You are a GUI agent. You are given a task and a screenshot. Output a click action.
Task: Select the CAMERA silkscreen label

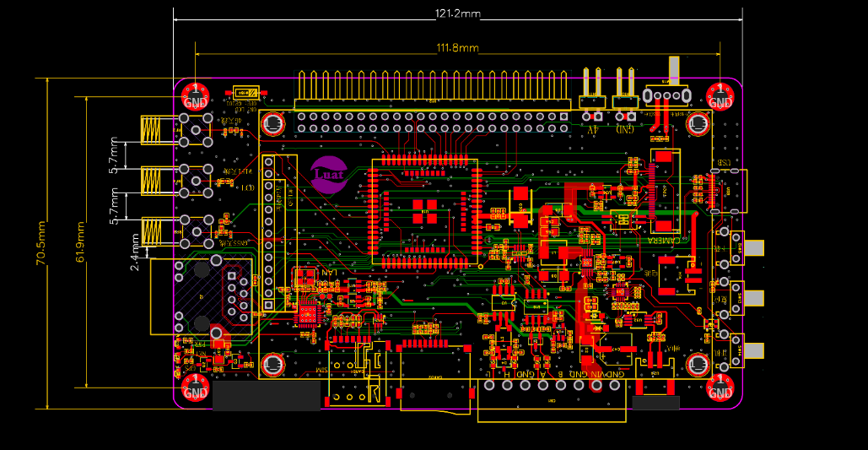[666, 240]
